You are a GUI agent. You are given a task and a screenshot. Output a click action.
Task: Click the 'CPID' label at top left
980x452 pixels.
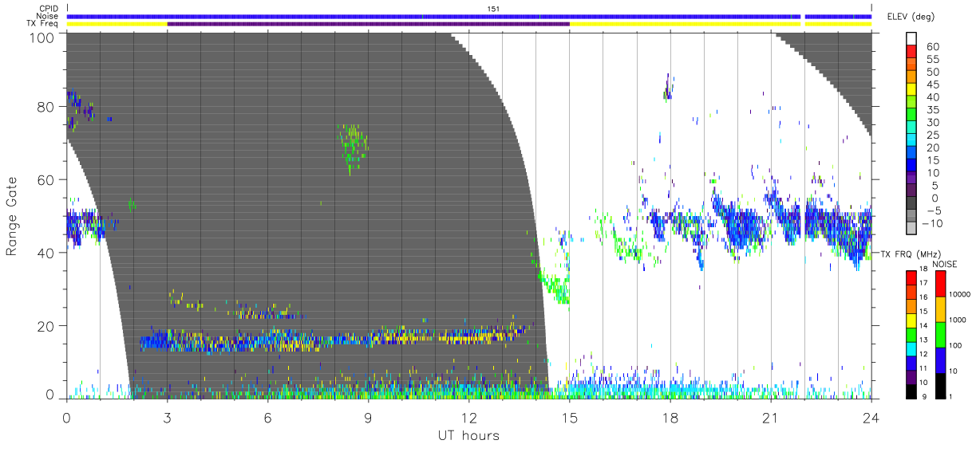click(49, 9)
